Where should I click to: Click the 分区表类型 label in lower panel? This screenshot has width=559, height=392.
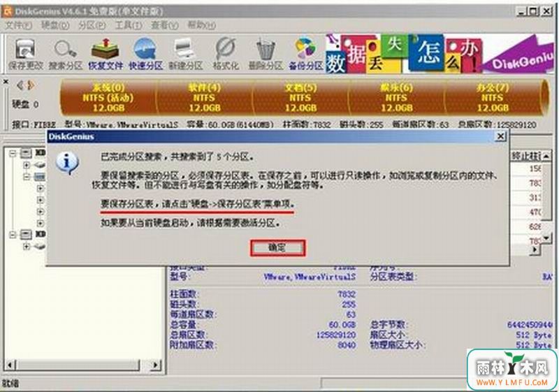point(393,277)
